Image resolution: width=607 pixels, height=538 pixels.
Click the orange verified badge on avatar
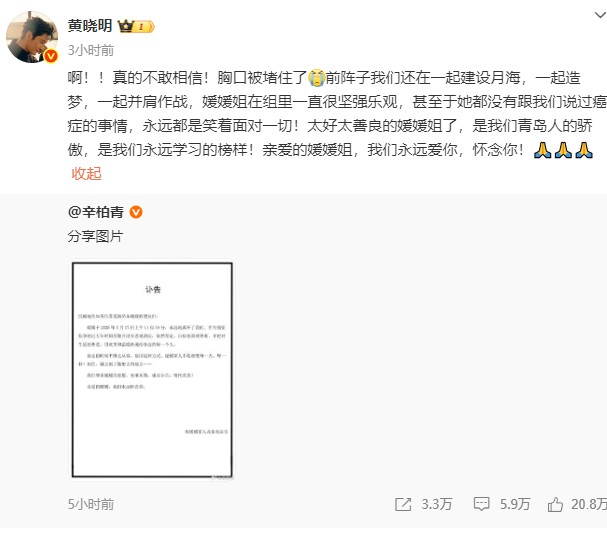point(51,56)
